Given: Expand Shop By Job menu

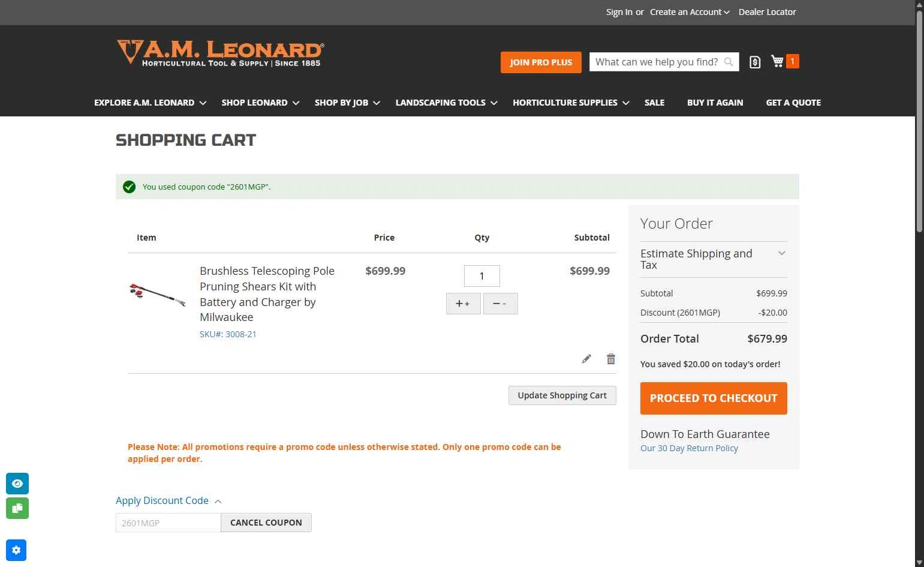Looking at the screenshot, I should pyautogui.click(x=347, y=103).
